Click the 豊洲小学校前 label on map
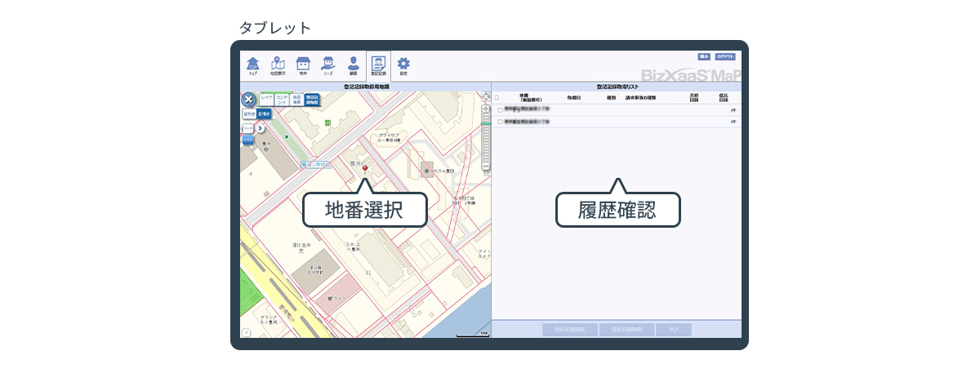This screenshot has height=373, width=980. 316,164
